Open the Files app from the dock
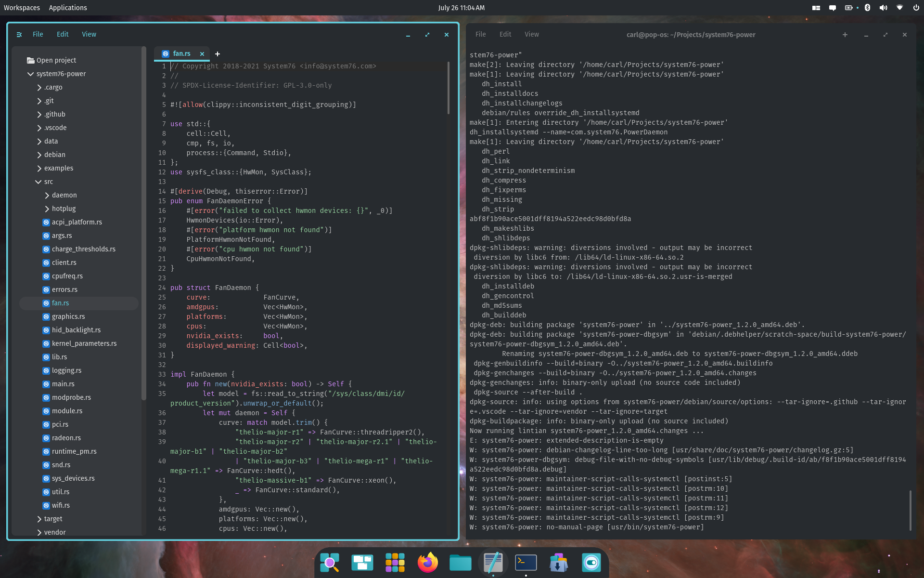The image size is (924, 578). coord(460,562)
